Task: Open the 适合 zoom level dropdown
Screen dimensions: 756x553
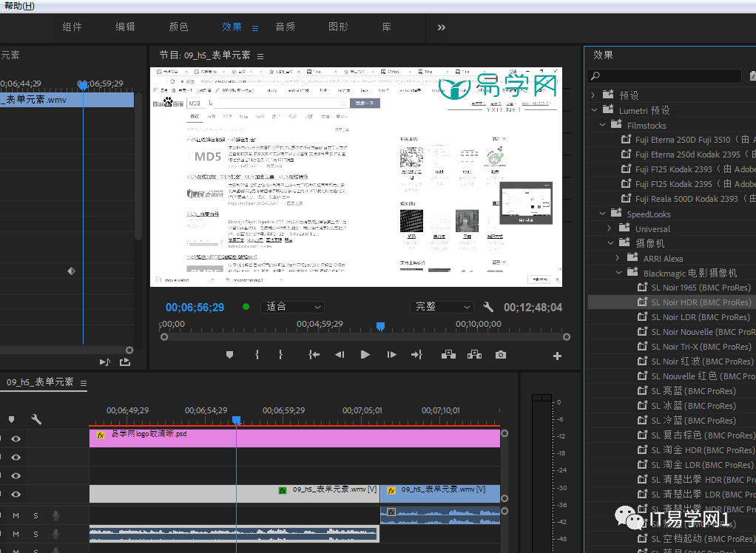Action: (291, 307)
